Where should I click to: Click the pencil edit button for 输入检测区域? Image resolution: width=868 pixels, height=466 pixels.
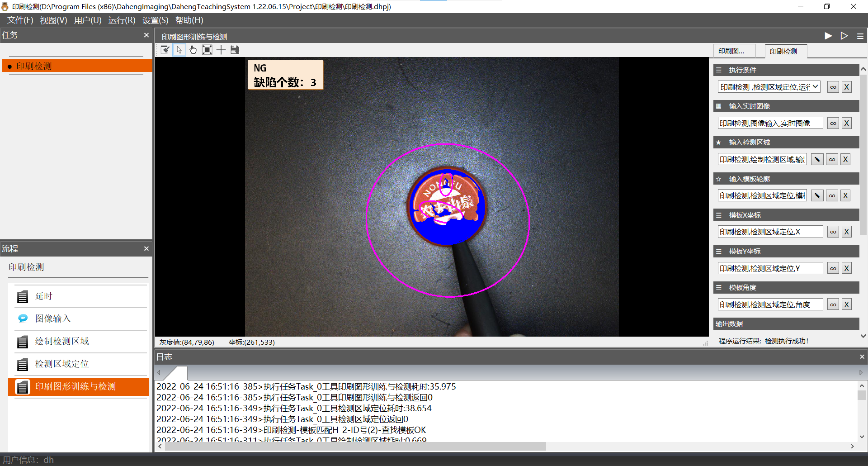coord(817,159)
